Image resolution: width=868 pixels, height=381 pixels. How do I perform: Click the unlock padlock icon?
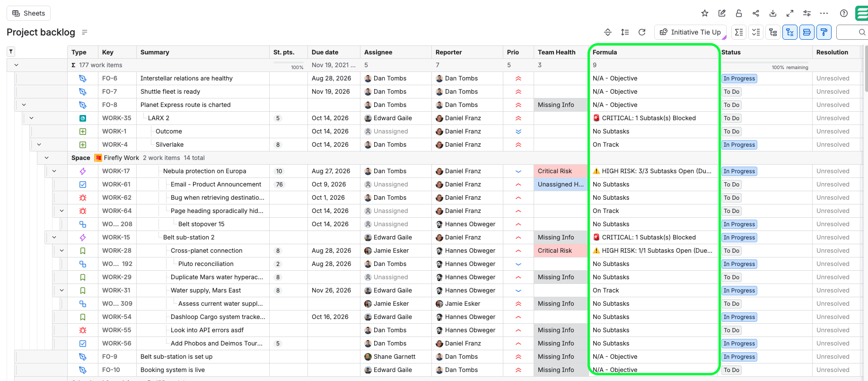tap(739, 13)
